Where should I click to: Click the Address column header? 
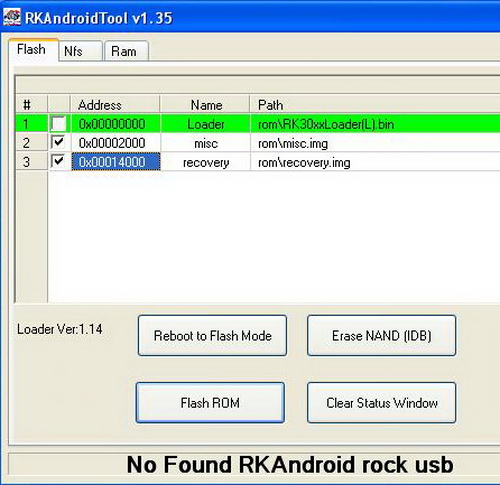[x=115, y=105]
